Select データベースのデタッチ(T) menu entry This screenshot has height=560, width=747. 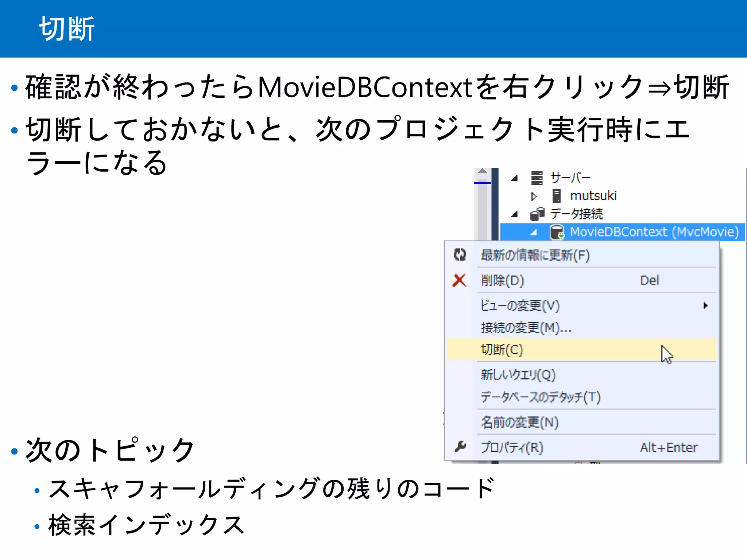(581, 397)
